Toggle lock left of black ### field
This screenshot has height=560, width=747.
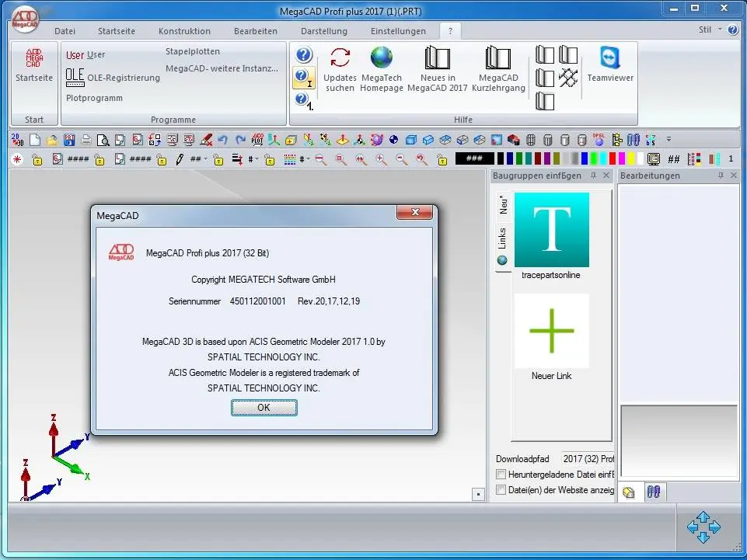pos(442,160)
